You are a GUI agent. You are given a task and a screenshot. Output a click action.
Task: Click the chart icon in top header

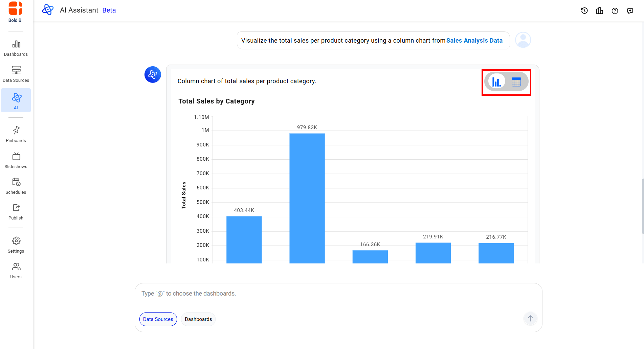[x=599, y=11]
